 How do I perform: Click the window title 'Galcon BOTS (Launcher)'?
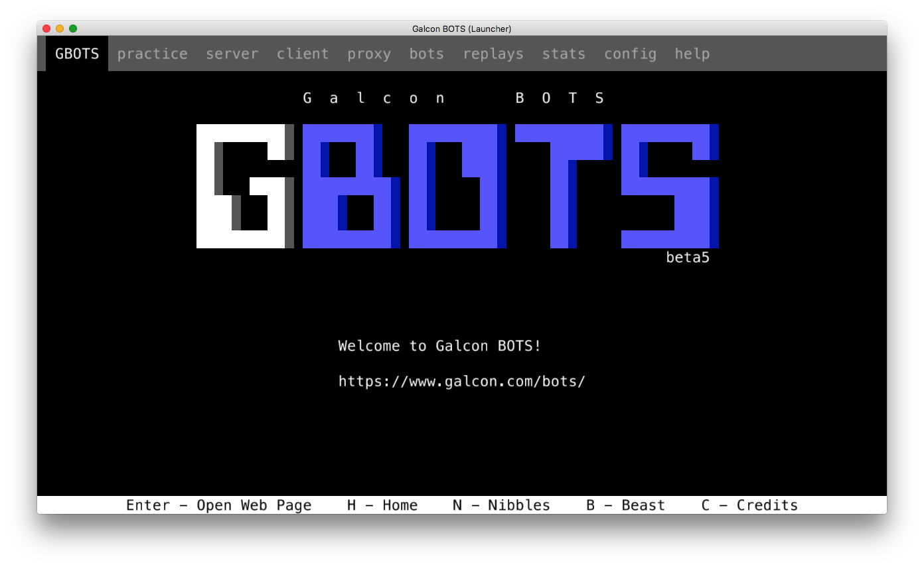[462, 29]
